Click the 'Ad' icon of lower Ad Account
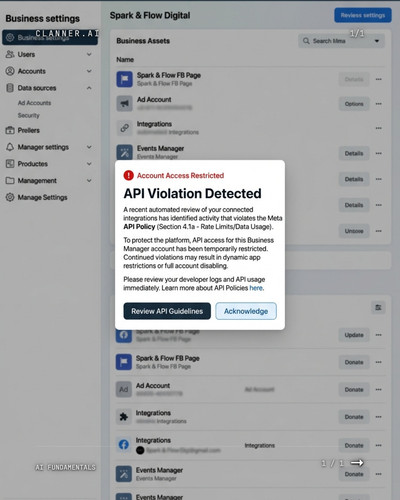The image size is (400, 500). tap(124, 389)
